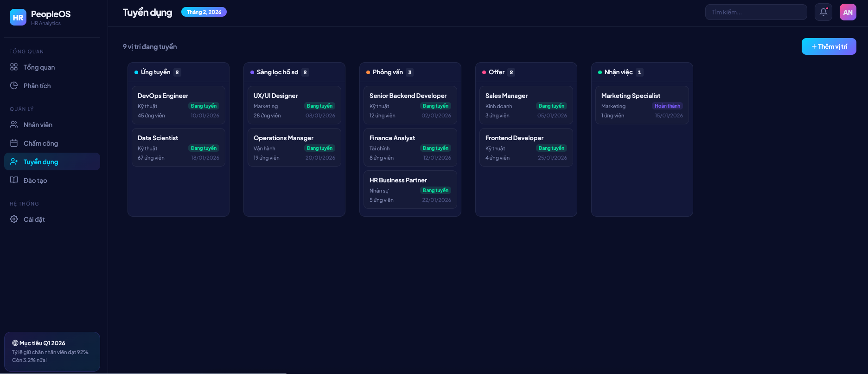The image size is (868, 374).
Task: Click Đang tuyển badge on Sales Manager
Action: (551, 106)
